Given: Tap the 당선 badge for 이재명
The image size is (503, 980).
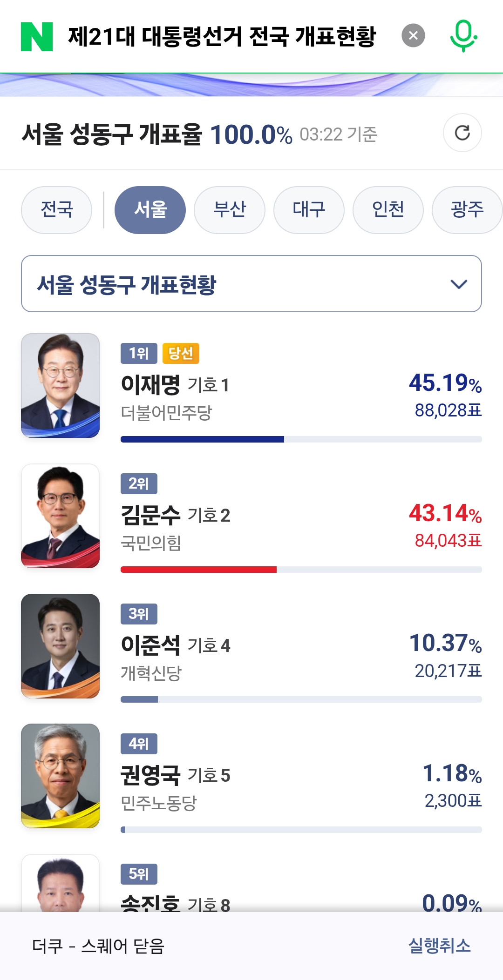Looking at the screenshot, I should click(181, 354).
